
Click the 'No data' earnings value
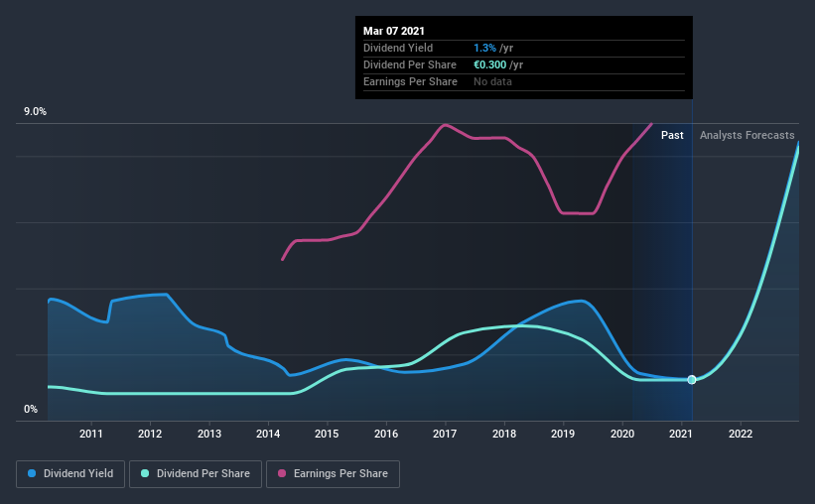tap(492, 81)
